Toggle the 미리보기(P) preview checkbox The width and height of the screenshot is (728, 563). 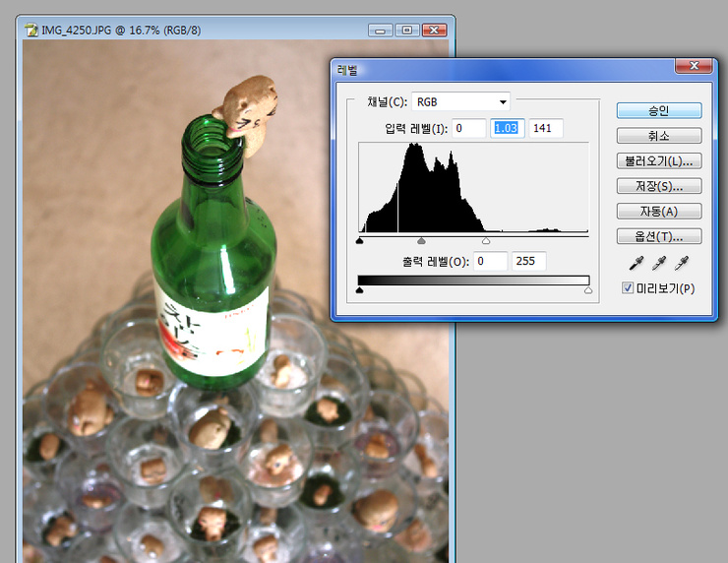click(628, 288)
